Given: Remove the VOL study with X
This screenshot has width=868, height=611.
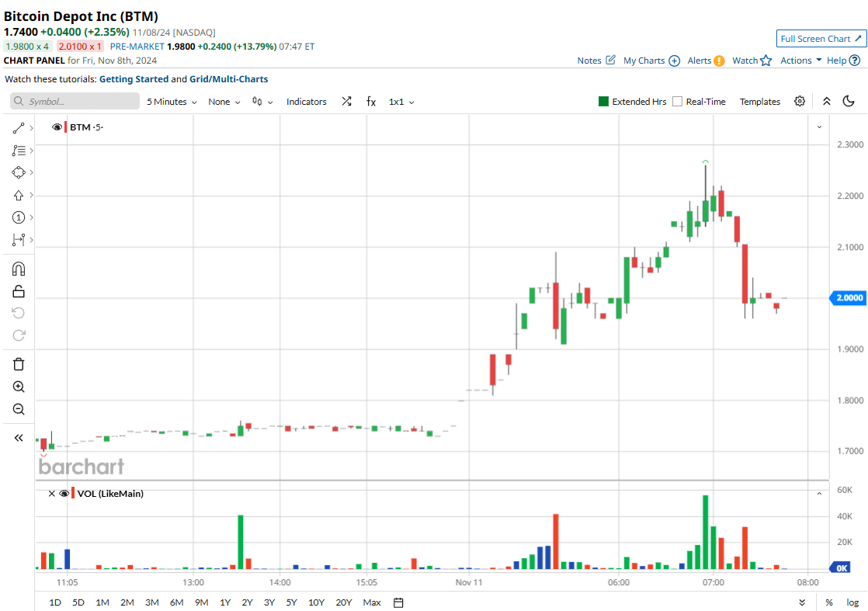Looking at the screenshot, I should coord(51,494).
